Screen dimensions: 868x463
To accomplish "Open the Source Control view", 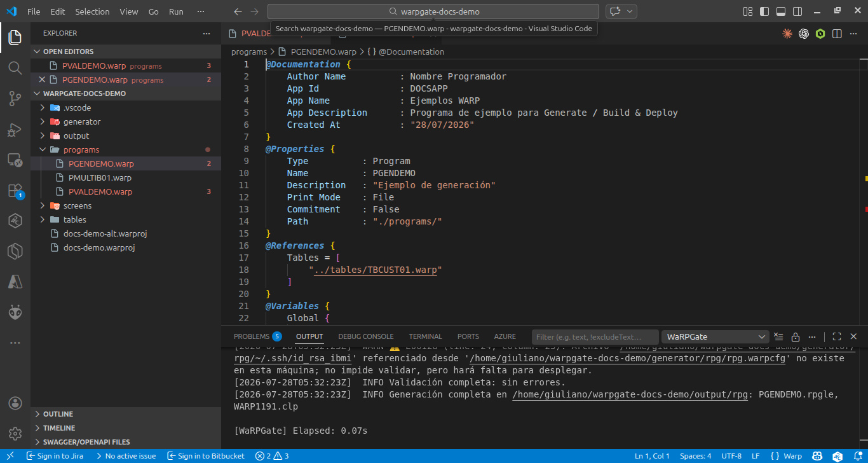I will (x=15, y=98).
